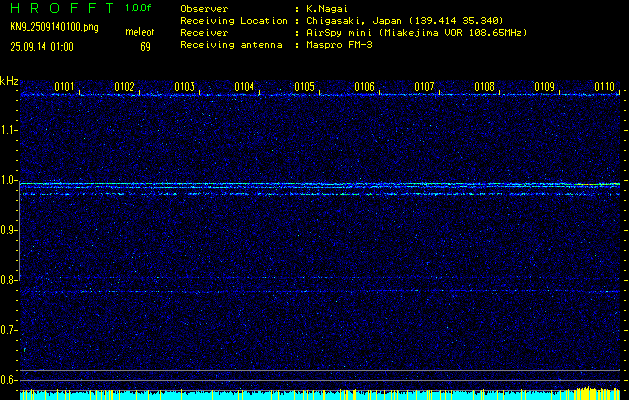629x400 pixels.
Task: Click the version number 1.0.0f
Action: [138, 8]
